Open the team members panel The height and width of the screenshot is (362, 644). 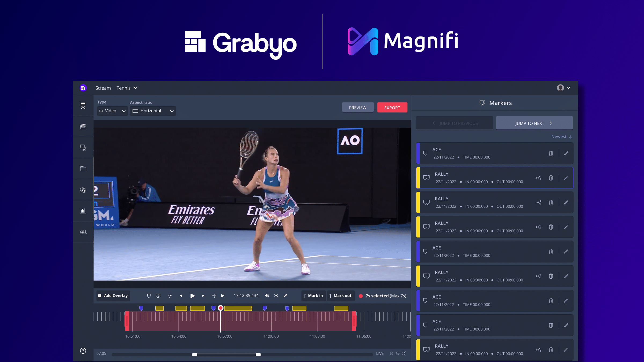pyautogui.click(x=83, y=231)
